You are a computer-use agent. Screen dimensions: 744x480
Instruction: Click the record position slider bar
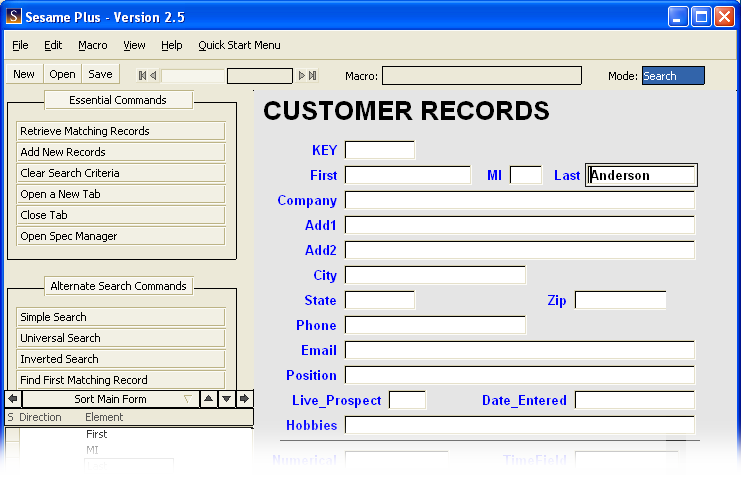click(x=193, y=75)
